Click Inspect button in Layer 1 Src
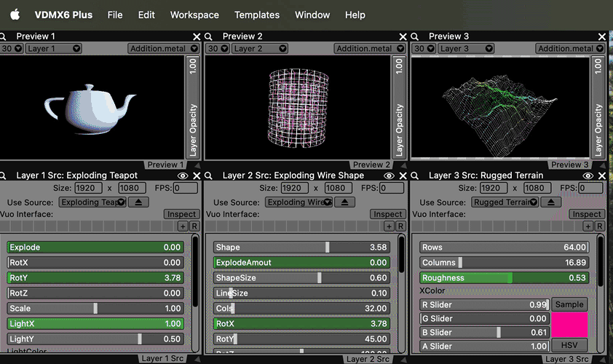The width and height of the screenshot is (613, 364). (x=181, y=214)
